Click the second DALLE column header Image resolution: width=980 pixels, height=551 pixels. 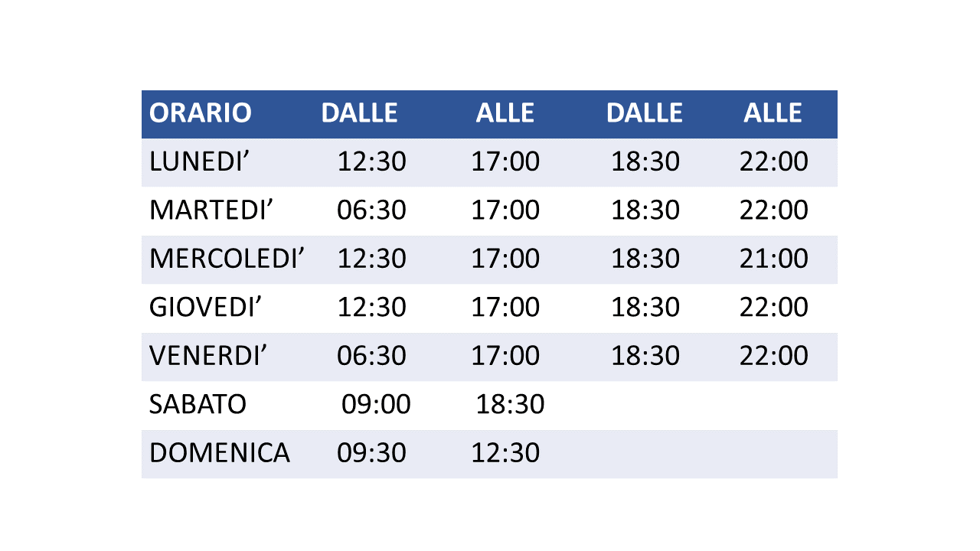[x=644, y=113]
